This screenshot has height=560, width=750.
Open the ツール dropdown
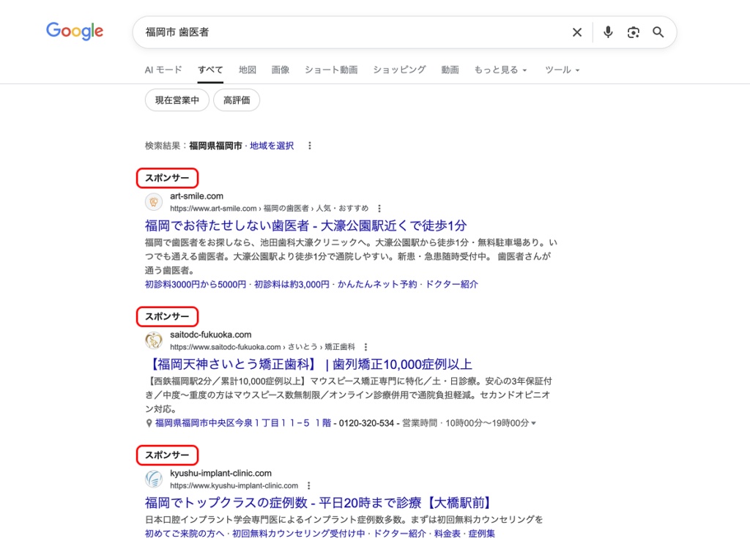(562, 70)
